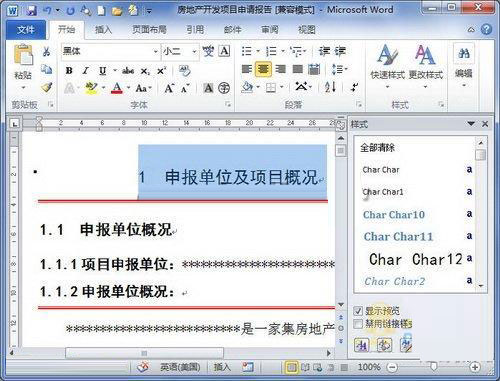The image size is (500, 381).
Task: Apply Underline formatting
Action: click(103, 71)
